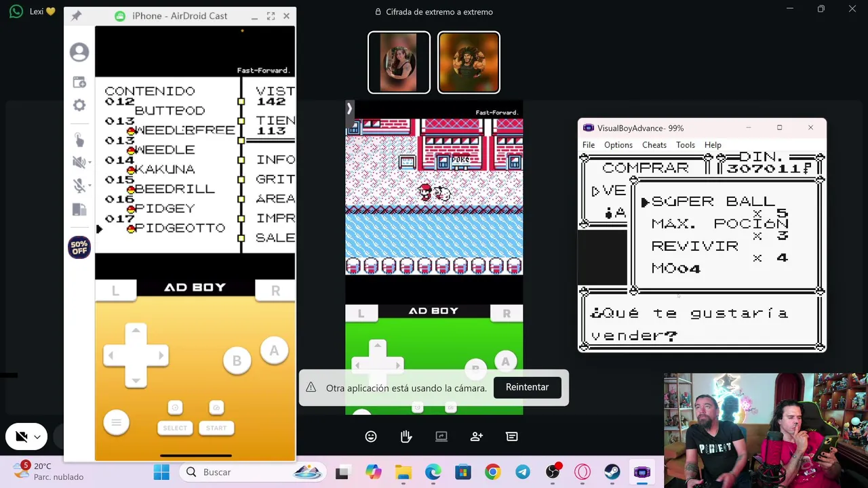Open the orange emulator hamburger menu
This screenshot has width=868, height=488.
pyautogui.click(x=116, y=423)
